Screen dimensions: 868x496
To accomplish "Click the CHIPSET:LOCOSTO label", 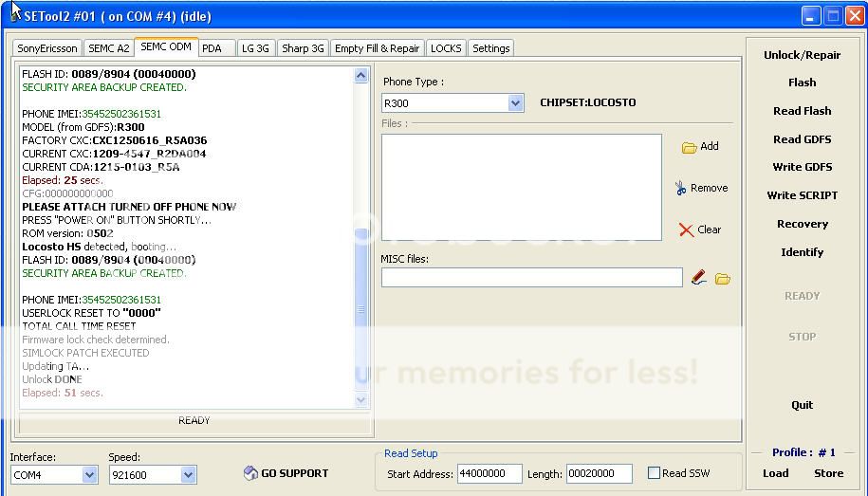I will [x=588, y=102].
